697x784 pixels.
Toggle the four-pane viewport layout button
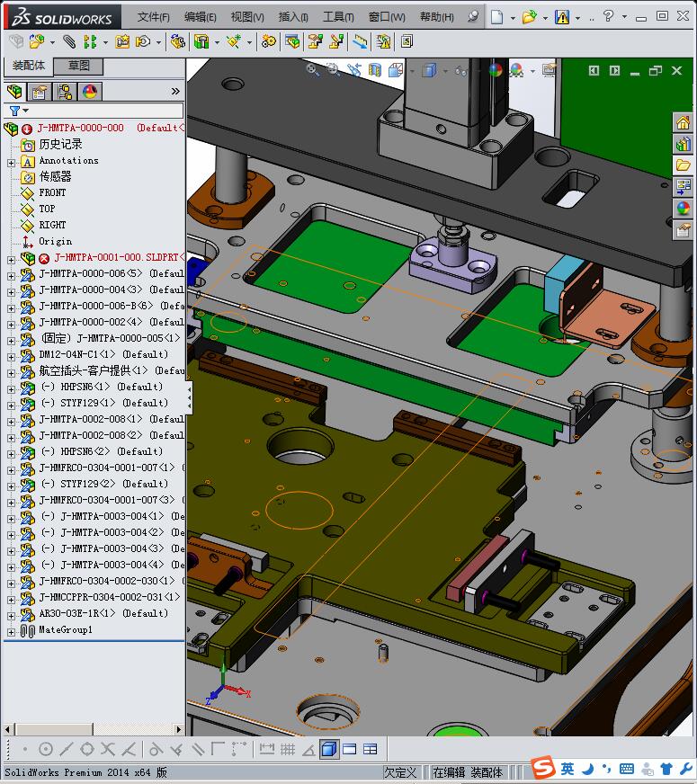tap(370, 749)
